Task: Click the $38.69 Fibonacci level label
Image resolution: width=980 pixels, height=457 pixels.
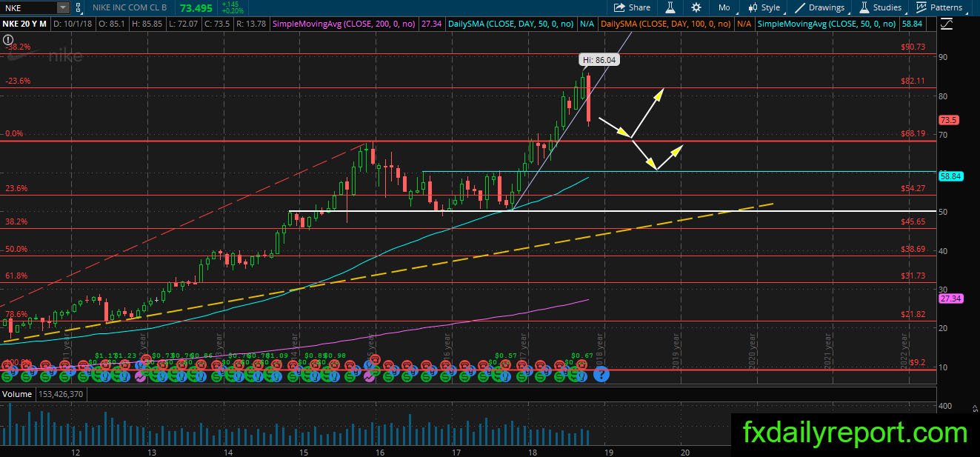Action: click(913, 249)
